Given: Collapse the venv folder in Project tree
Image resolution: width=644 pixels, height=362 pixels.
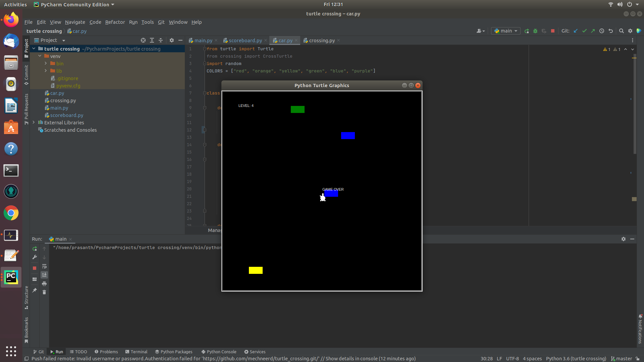Looking at the screenshot, I should [x=40, y=56].
